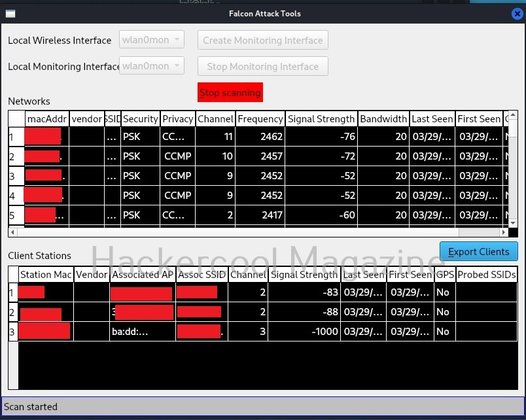The image size is (526, 420).
Task: Sort Networks table by First Seen column
Action: tap(479, 119)
